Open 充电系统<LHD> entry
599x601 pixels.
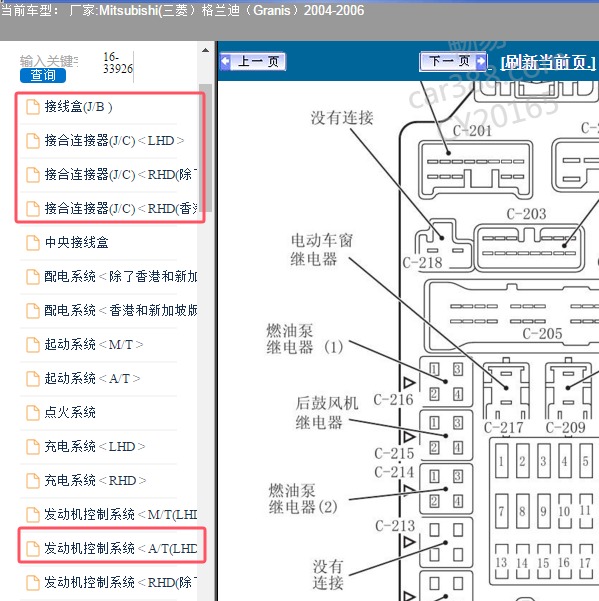point(94,447)
